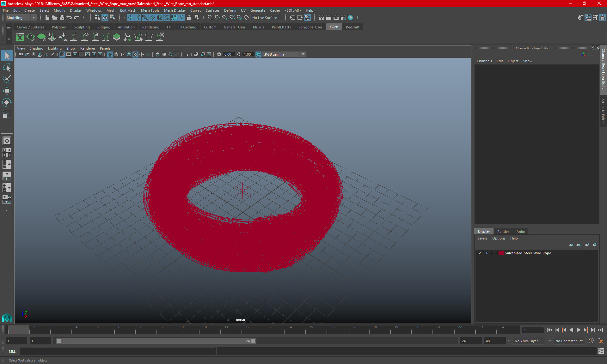Click the four-pane layout icon
Viewport: 607px width, 364px height.
click(x=7, y=153)
